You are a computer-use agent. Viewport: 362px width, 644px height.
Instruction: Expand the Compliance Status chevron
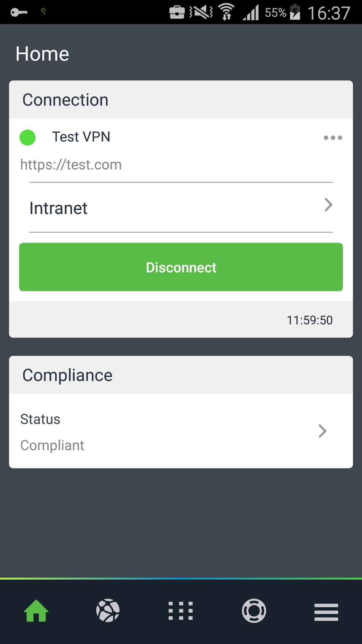(322, 431)
